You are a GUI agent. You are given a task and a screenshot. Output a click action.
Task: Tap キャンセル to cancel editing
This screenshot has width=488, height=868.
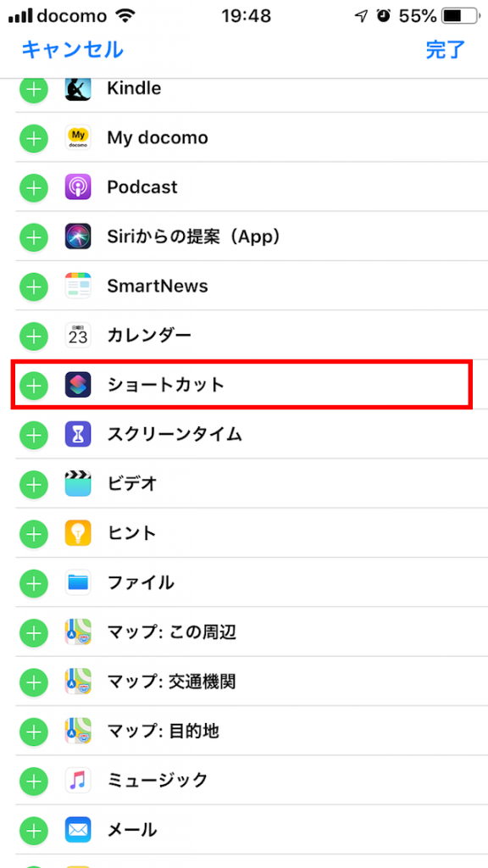coord(72,50)
